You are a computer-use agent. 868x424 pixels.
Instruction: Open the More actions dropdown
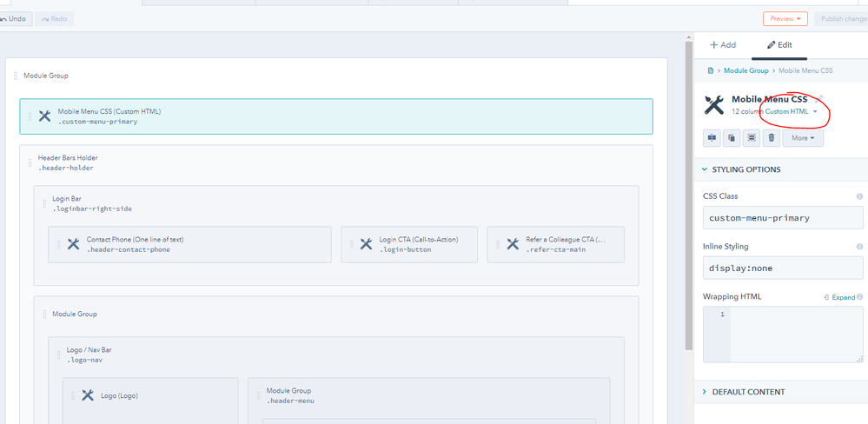click(803, 138)
